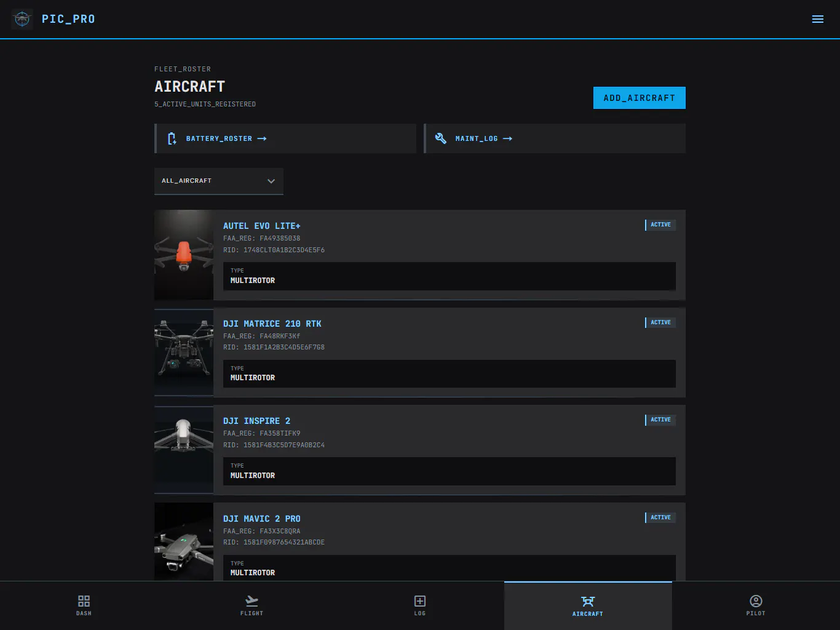This screenshot has height=630, width=840.
Task: Click the MULTIROTOR type on DJI Matrice 210
Action: [253, 378]
